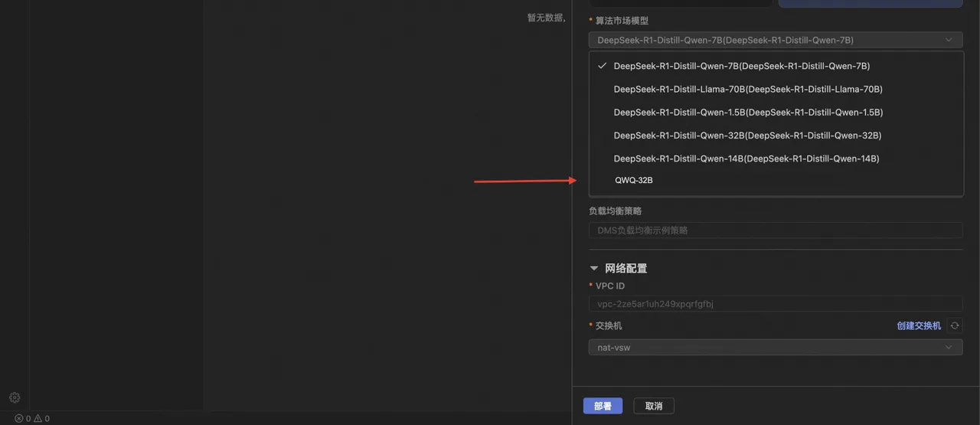Click the 部署 deploy button
This screenshot has width=980, height=425.
603,406
